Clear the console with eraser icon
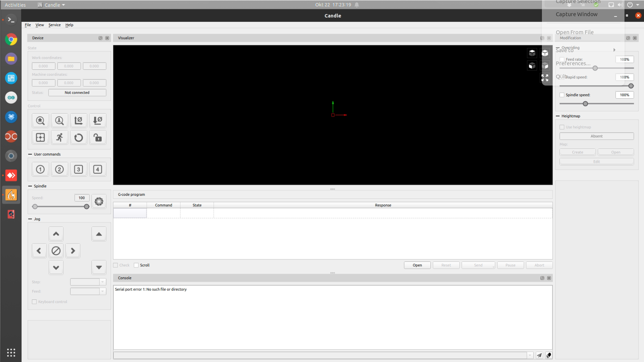 click(x=549, y=355)
